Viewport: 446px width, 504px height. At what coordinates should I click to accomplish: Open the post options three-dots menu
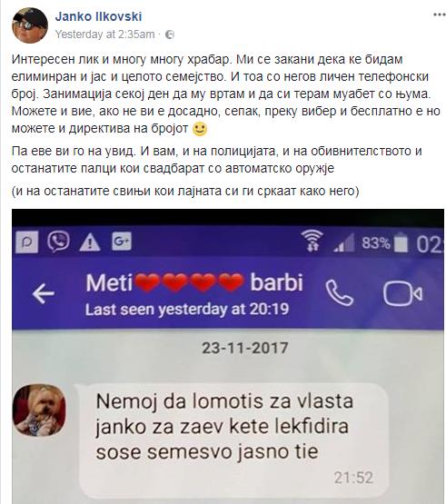coord(440,15)
